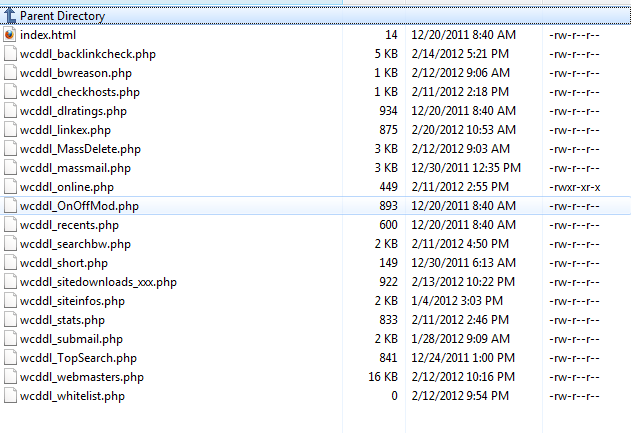
Task: Select file name wcddl_online.php
Action: [x=67, y=187]
